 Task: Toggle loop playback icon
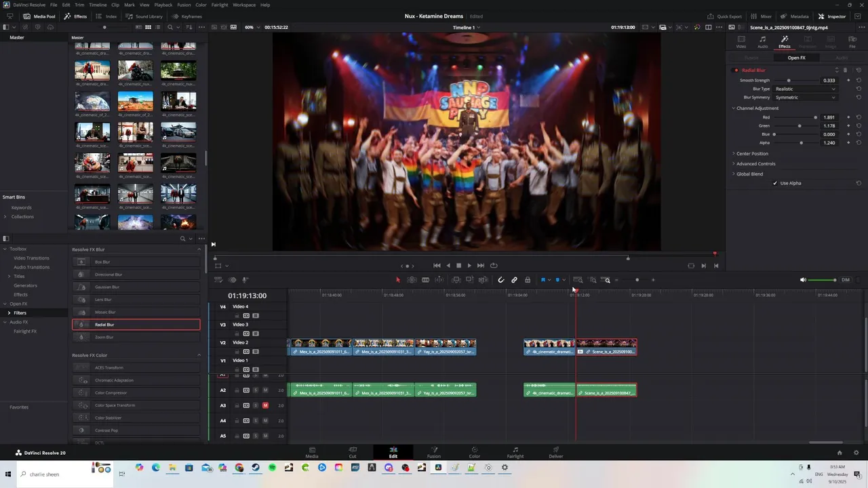click(x=494, y=266)
